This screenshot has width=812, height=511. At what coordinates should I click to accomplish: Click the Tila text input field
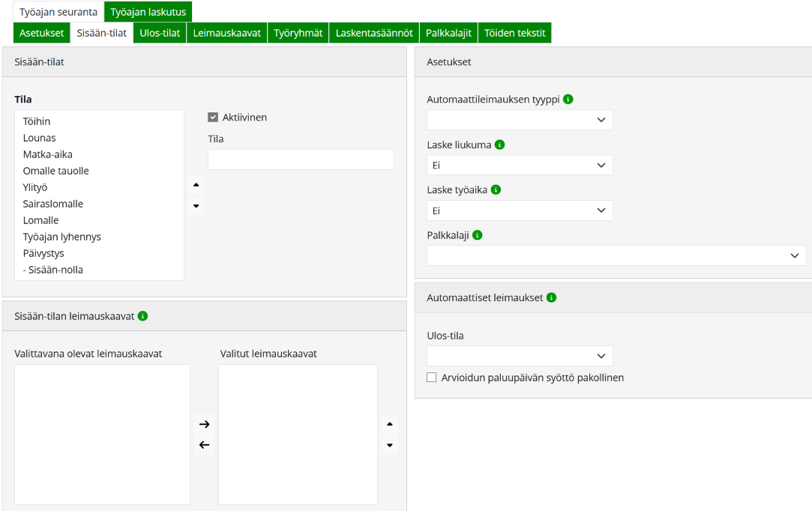[x=301, y=160]
